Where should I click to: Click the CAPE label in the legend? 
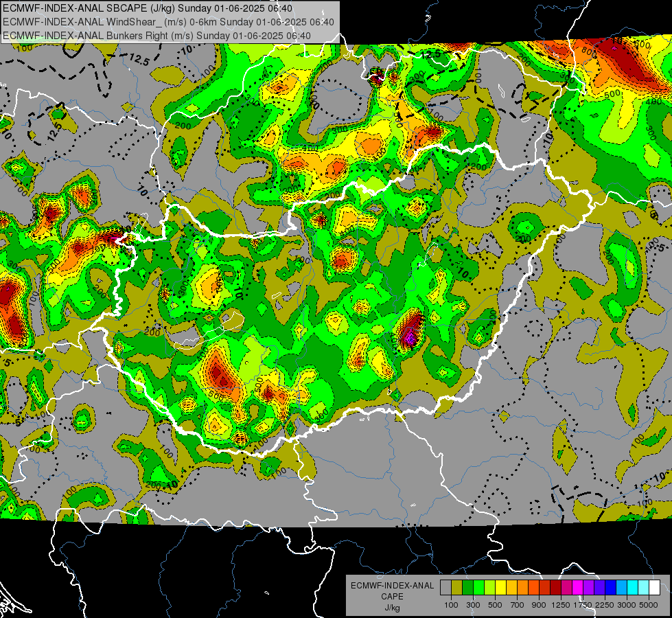point(392,597)
